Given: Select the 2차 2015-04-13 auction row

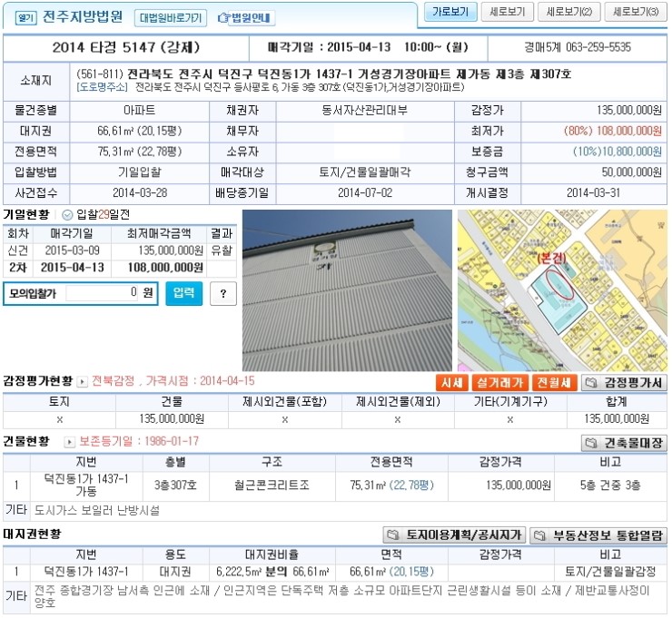Looking at the screenshot, I should pos(119,268).
